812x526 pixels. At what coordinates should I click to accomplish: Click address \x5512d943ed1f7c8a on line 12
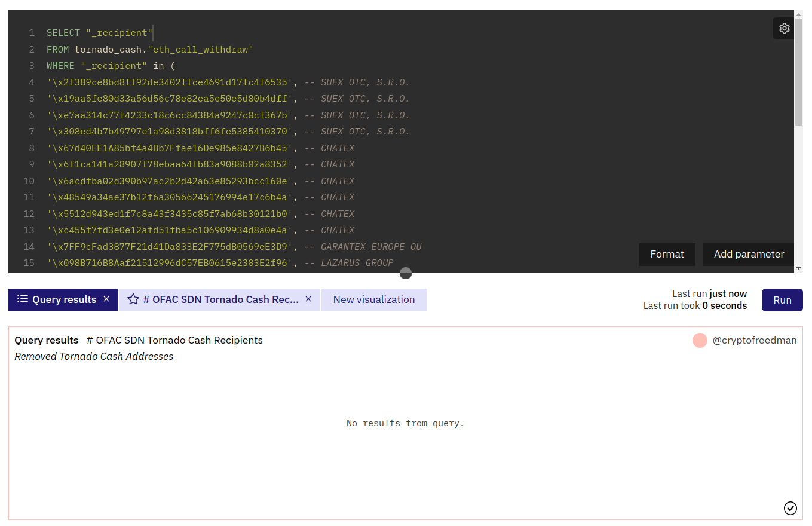pyautogui.click(x=170, y=214)
